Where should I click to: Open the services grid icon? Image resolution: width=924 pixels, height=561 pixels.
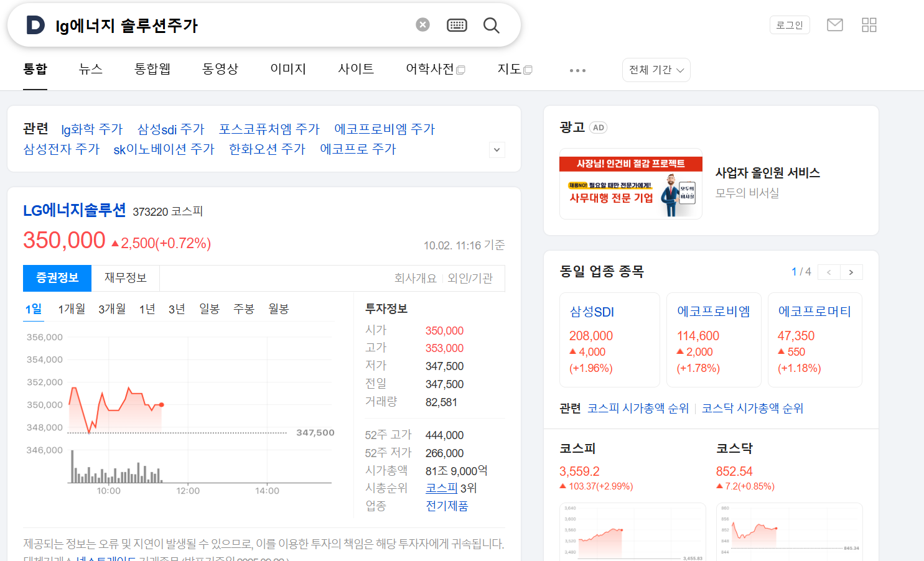869,25
